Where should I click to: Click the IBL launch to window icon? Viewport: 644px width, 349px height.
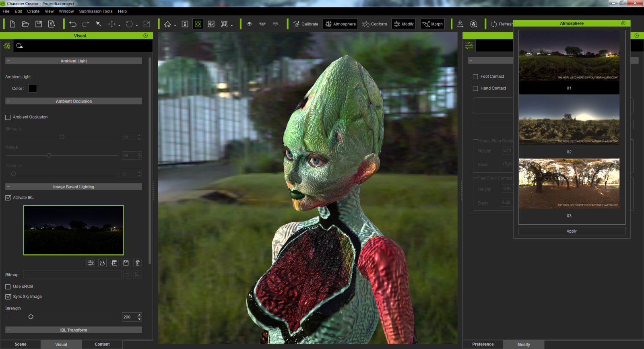(114, 263)
